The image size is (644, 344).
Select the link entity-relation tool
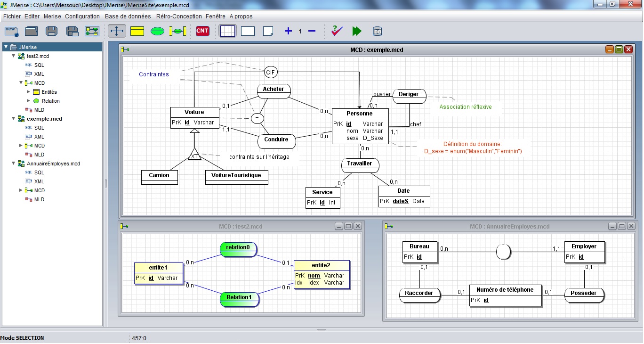(x=178, y=31)
